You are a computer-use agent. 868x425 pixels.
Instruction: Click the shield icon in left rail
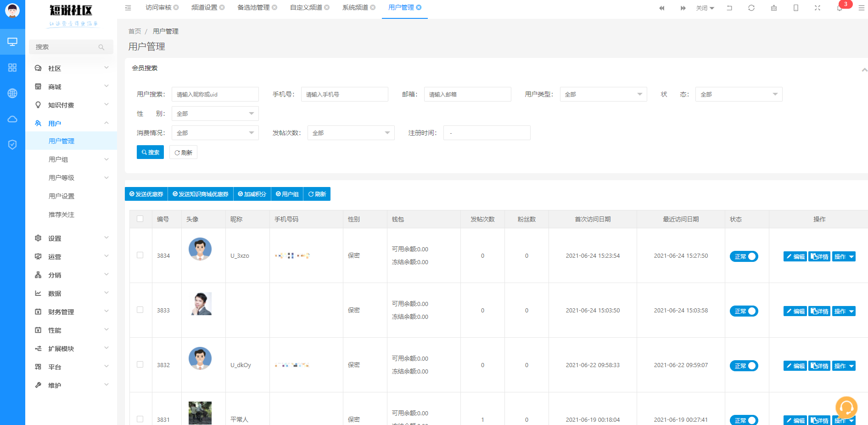click(x=12, y=145)
